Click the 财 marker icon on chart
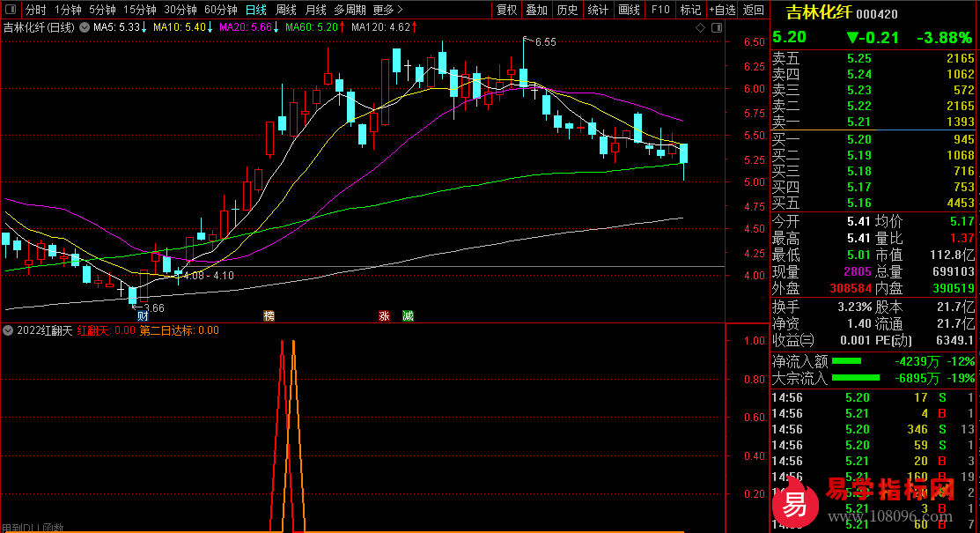This screenshot has height=533, width=980. point(143,316)
